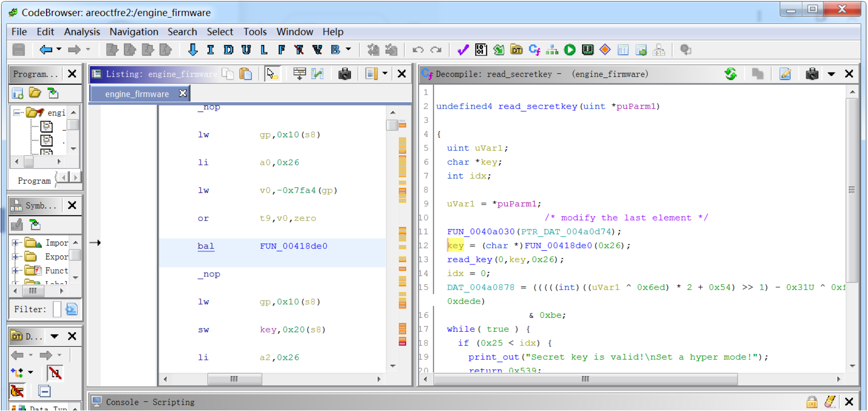
Task: Click the Save toolbar icon
Action: (19, 50)
